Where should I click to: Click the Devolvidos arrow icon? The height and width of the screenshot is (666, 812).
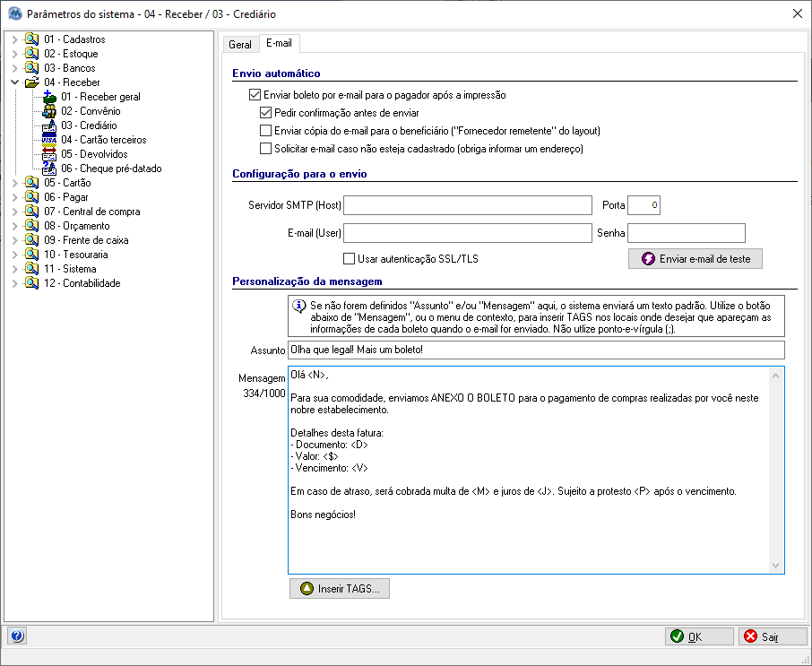pos(49,154)
